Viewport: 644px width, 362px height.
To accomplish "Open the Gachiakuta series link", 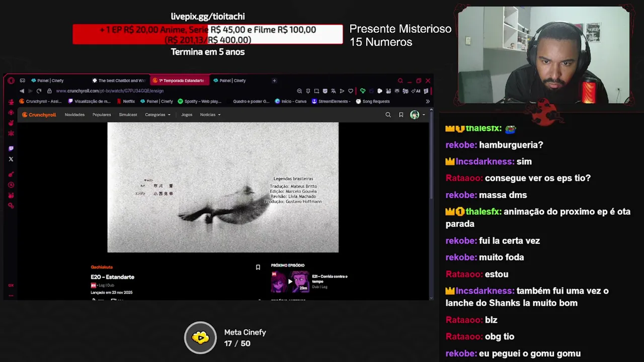I will point(102,267).
